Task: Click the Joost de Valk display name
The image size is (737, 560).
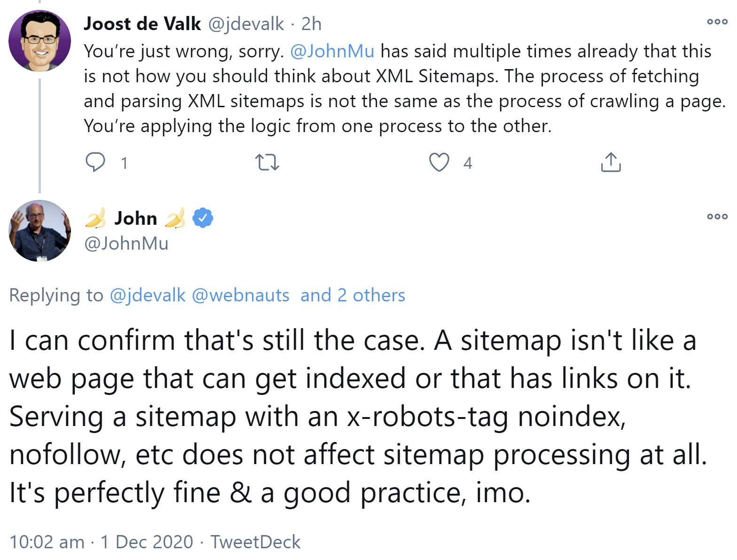Action: pyautogui.click(x=142, y=24)
